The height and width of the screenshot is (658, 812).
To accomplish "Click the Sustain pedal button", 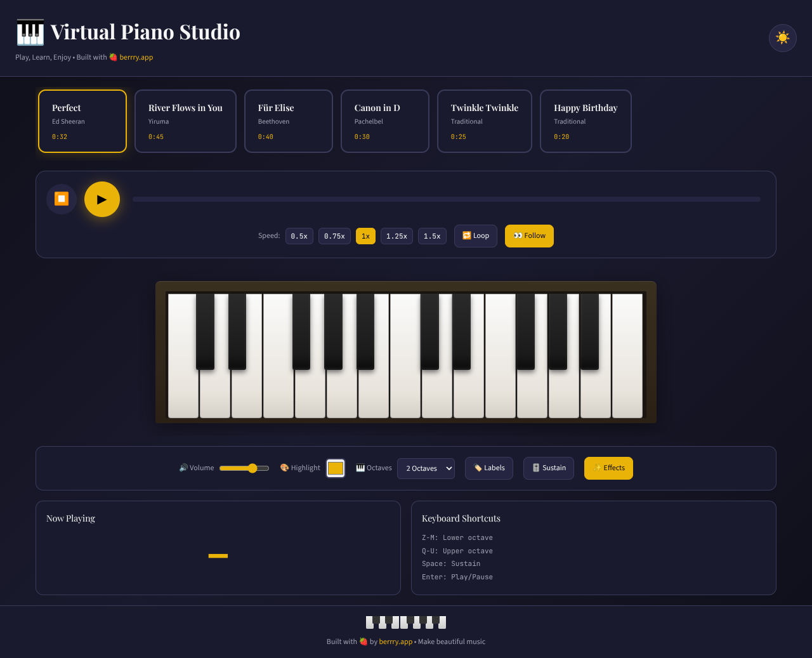I will (548, 468).
